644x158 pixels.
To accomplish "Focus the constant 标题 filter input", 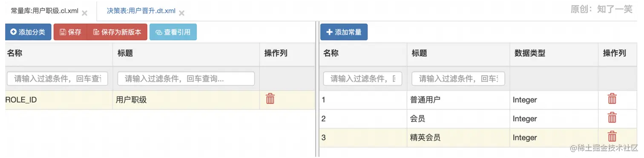I will pyautogui.click(x=458, y=79).
